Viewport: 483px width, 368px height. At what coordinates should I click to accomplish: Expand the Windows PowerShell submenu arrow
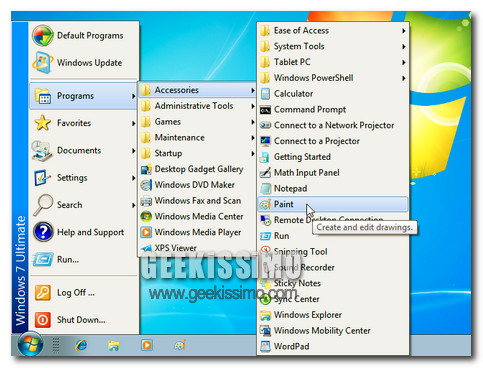[404, 78]
